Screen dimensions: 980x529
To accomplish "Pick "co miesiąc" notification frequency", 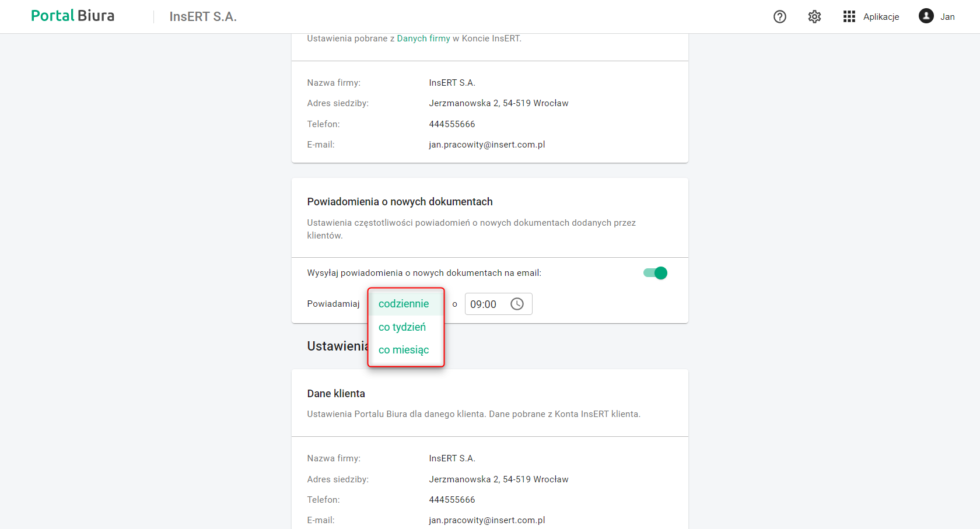I will (404, 350).
